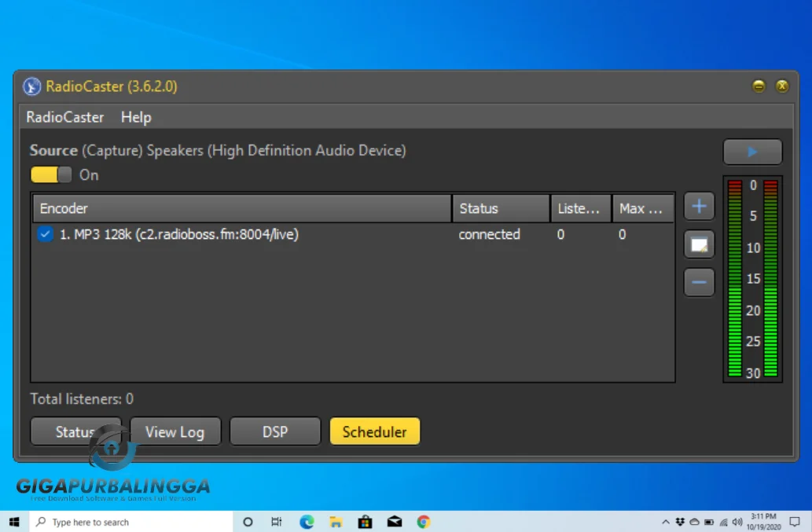Click the taskbar search box

tap(131, 522)
